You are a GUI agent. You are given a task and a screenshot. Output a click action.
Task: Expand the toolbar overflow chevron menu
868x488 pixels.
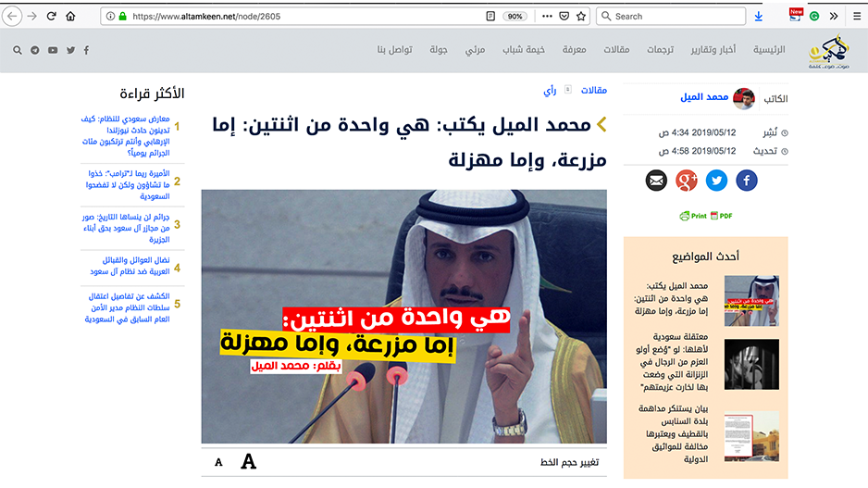834,16
